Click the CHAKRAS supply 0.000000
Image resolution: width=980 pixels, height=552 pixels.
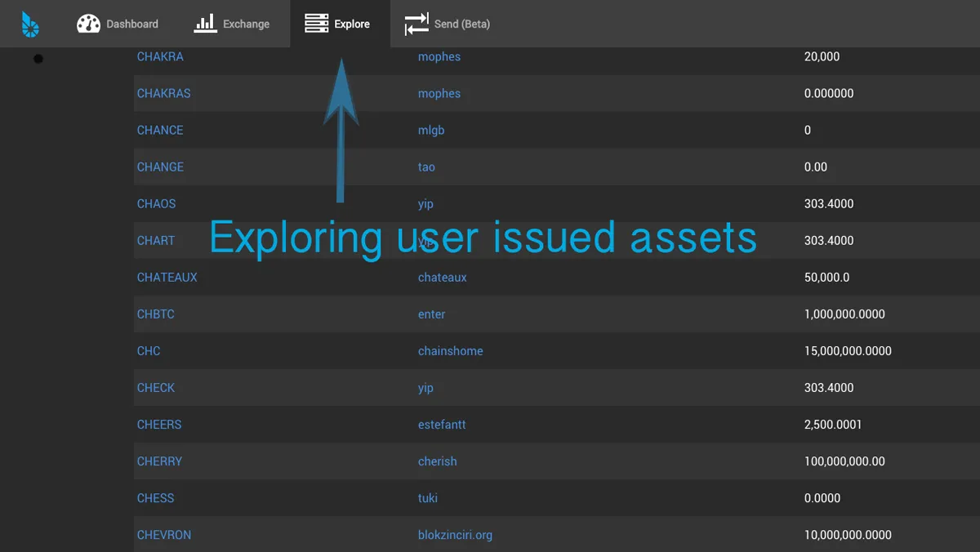[x=829, y=93]
